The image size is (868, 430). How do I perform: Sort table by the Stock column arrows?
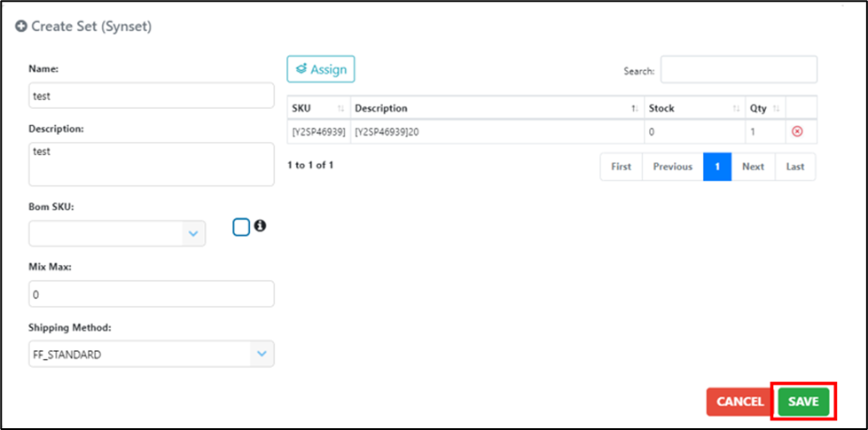[736, 108]
